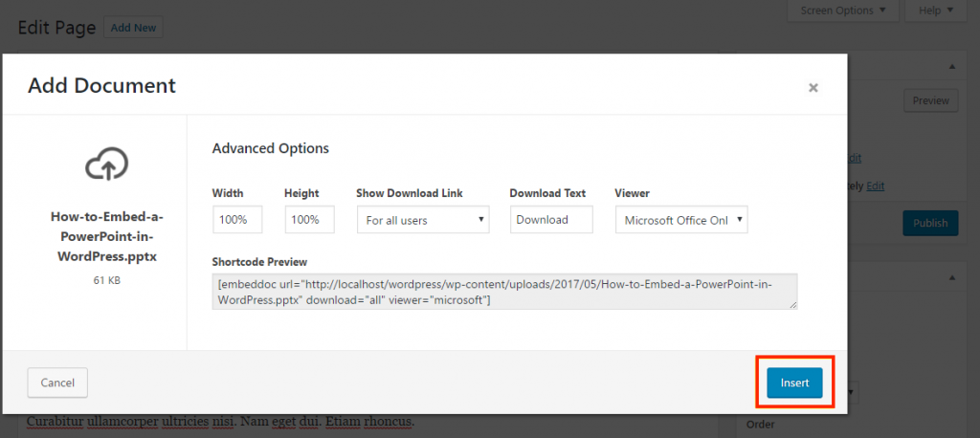Click the Add Document title
980x438 pixels.
pos(101,85)
